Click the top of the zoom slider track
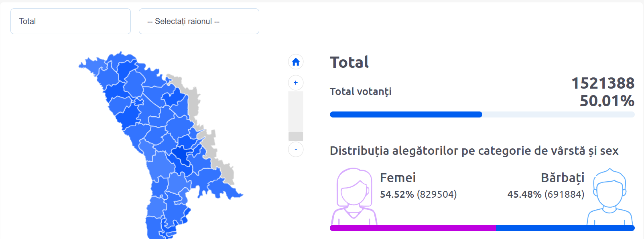 (296, 95)
